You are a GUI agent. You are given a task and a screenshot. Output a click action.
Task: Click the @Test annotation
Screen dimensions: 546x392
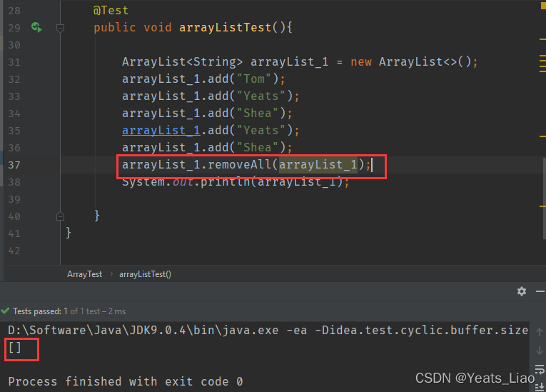point(111,11)
